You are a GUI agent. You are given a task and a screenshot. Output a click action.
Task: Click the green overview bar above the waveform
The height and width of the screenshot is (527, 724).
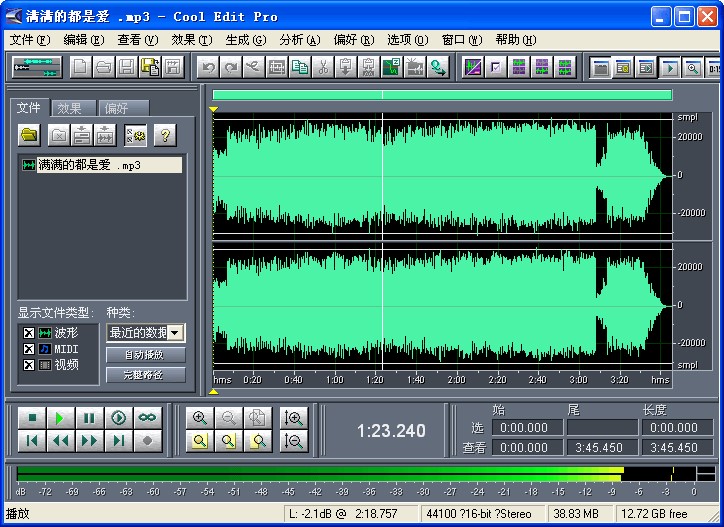point(442,95)
